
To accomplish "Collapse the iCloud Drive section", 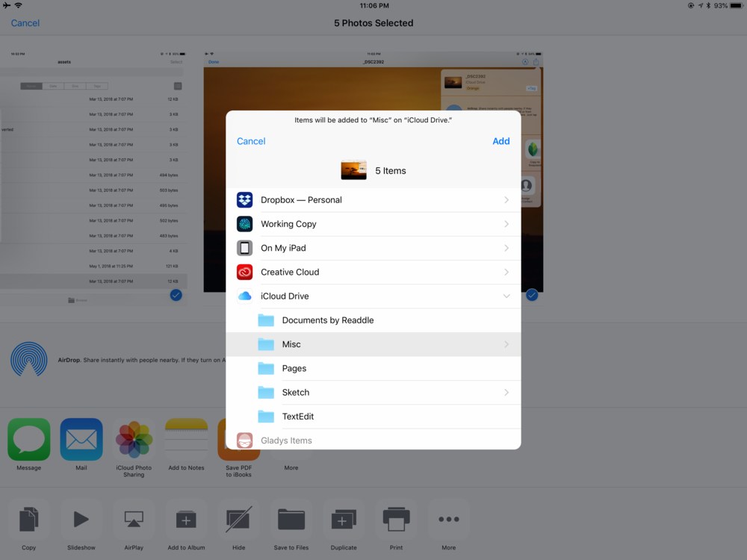I will [506, 296].
